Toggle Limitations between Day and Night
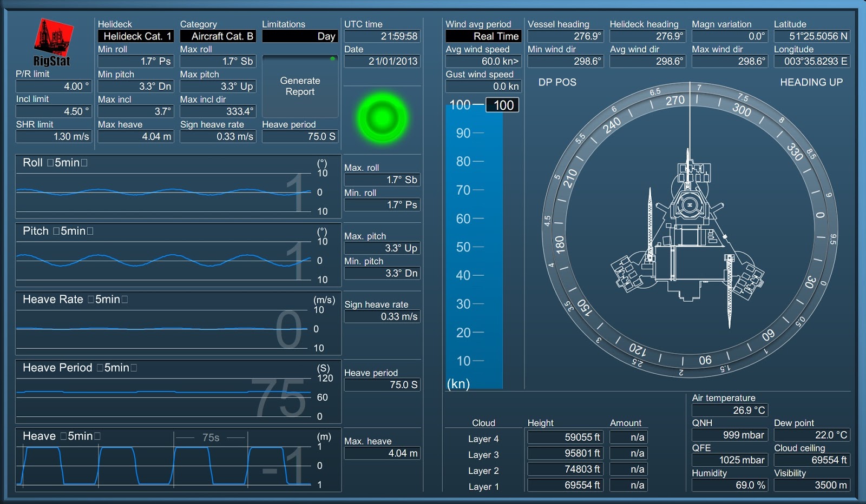The image size is (866, 504). [x=300, y=36]
